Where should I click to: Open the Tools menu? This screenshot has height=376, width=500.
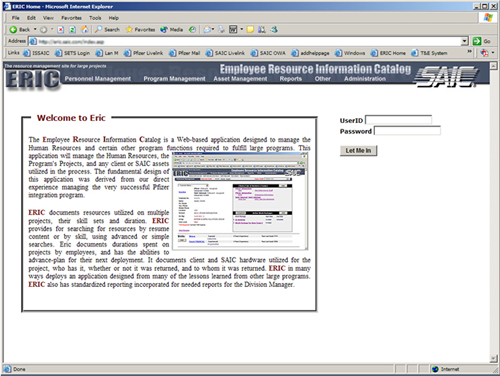tap(95, 18)
